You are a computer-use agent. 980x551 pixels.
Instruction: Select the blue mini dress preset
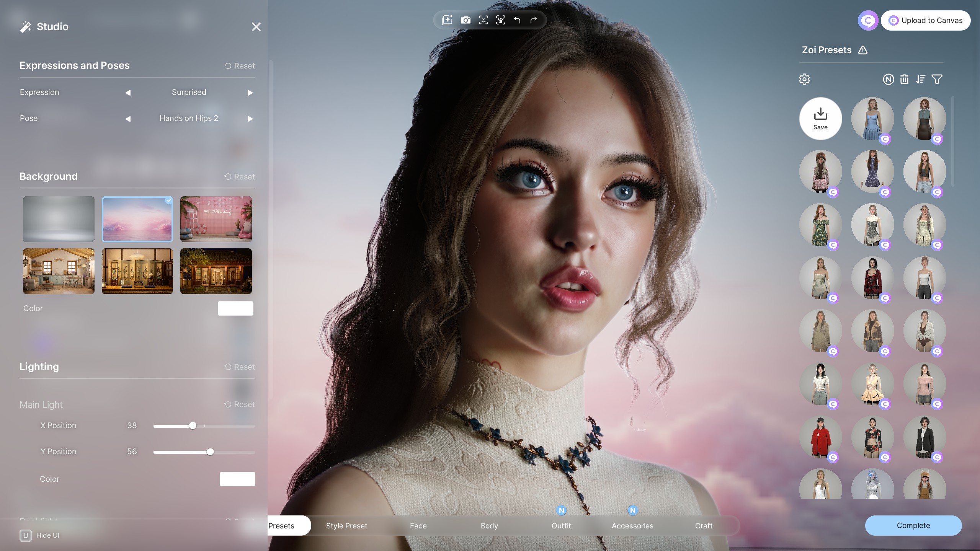point(872,119)
